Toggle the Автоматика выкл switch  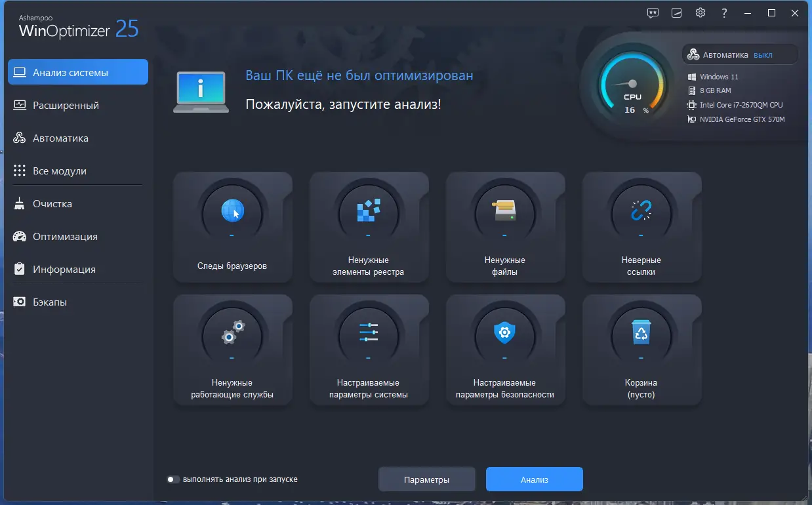point(741,55)
